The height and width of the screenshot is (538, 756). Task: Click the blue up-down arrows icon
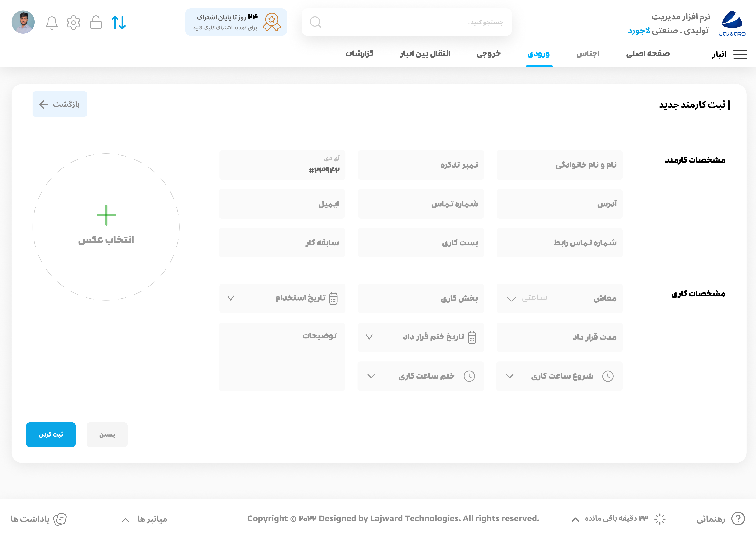pos(119,23)
